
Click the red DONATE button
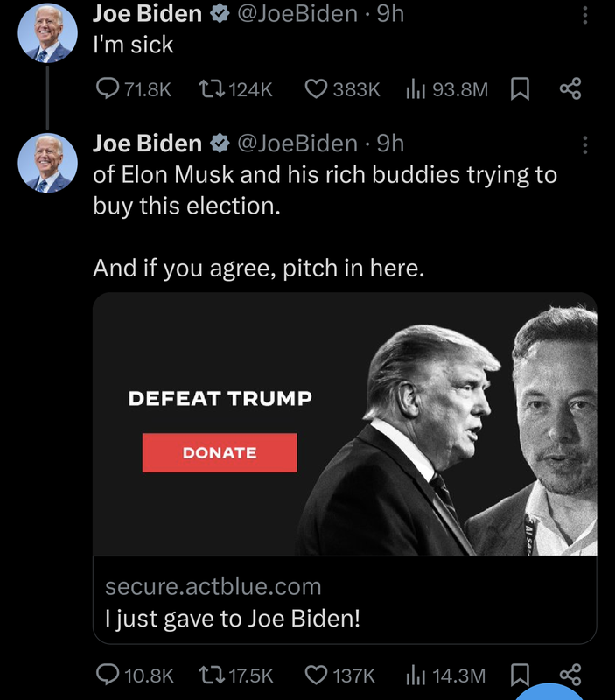220,452
